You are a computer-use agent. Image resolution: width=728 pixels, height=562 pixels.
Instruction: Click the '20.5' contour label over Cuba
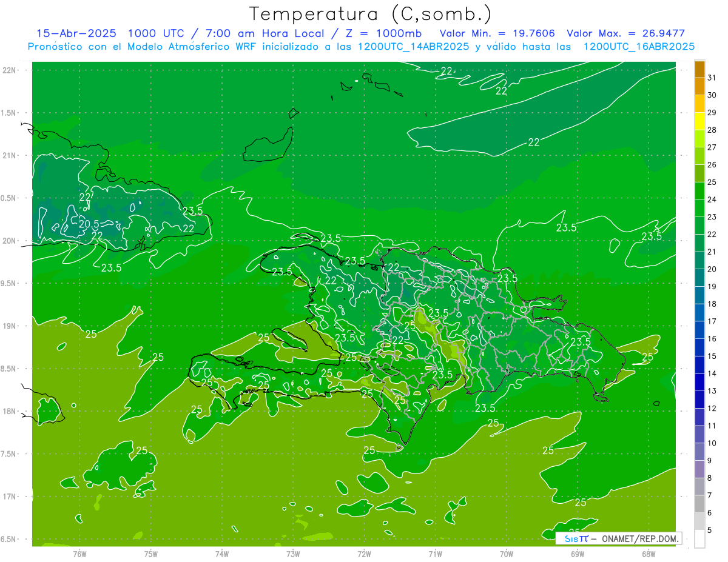89,224
